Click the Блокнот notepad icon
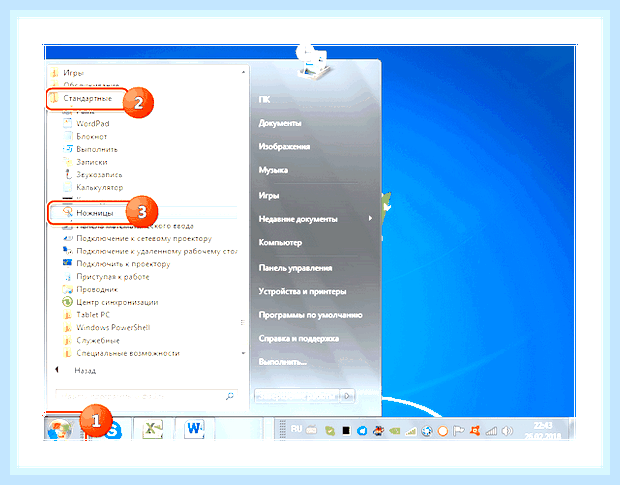 (x=68, y=136)
